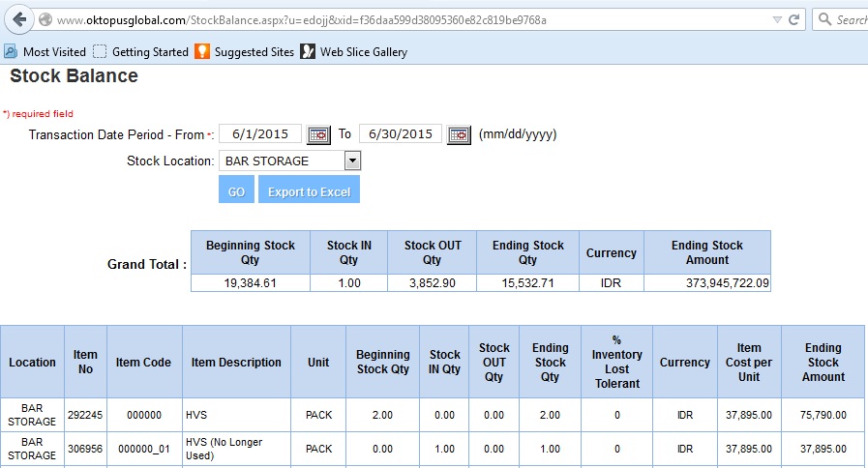868x468 pixels.
Task: Click the From date input field
Action: pyautogui.click(x=260, y=133)
